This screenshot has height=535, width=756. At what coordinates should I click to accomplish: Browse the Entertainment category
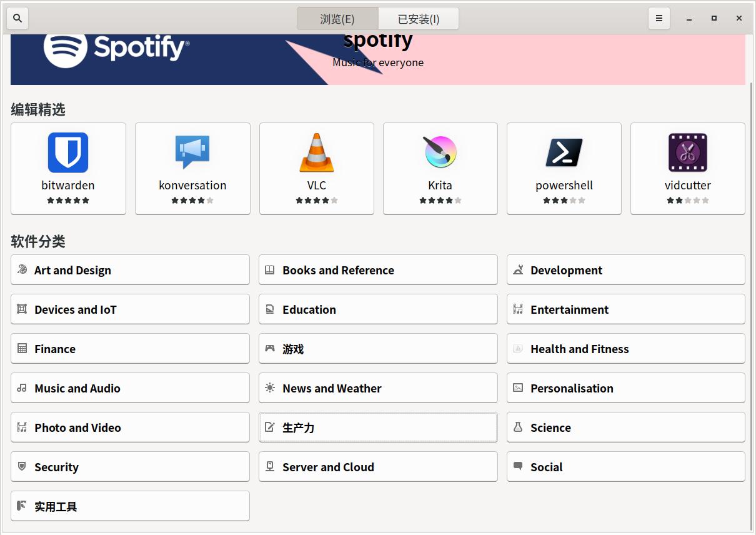pos(626,309)
